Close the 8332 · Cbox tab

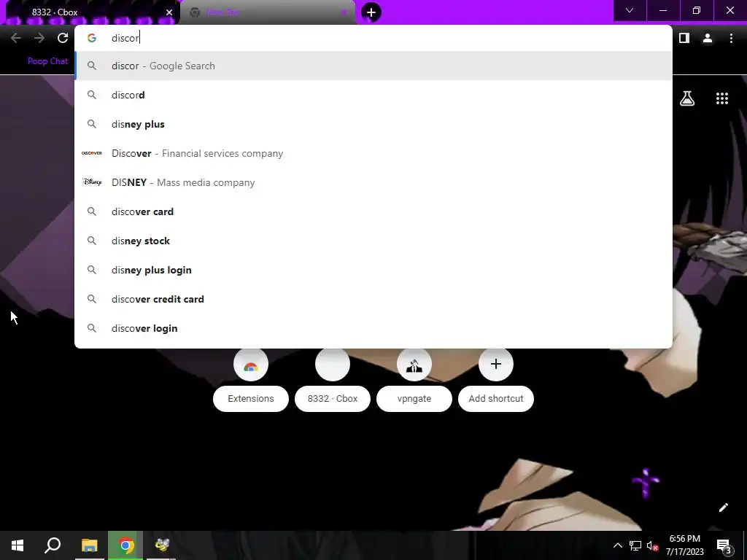pyautogui.click(x=169, y=12)
